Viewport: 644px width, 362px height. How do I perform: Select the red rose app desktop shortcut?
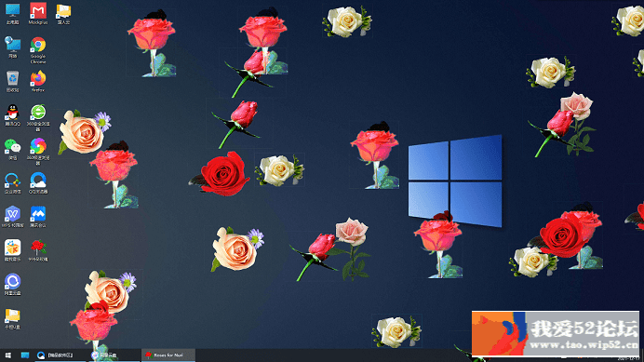38,251
